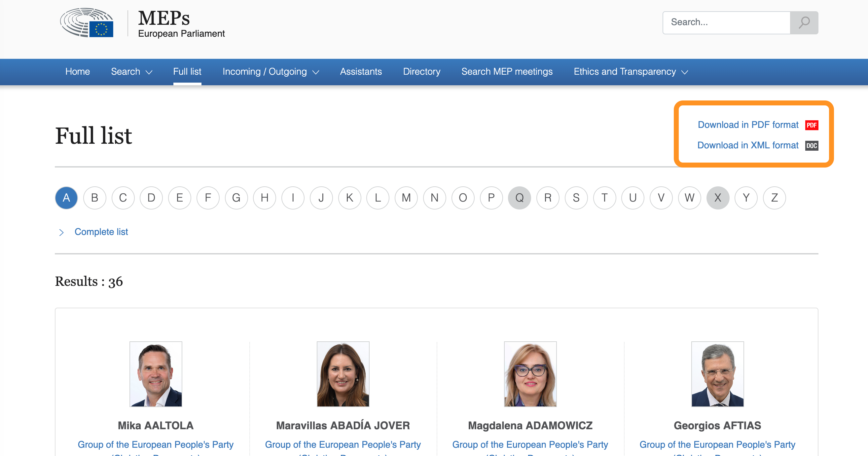Filter the list by letter Z

click(774, 198)
